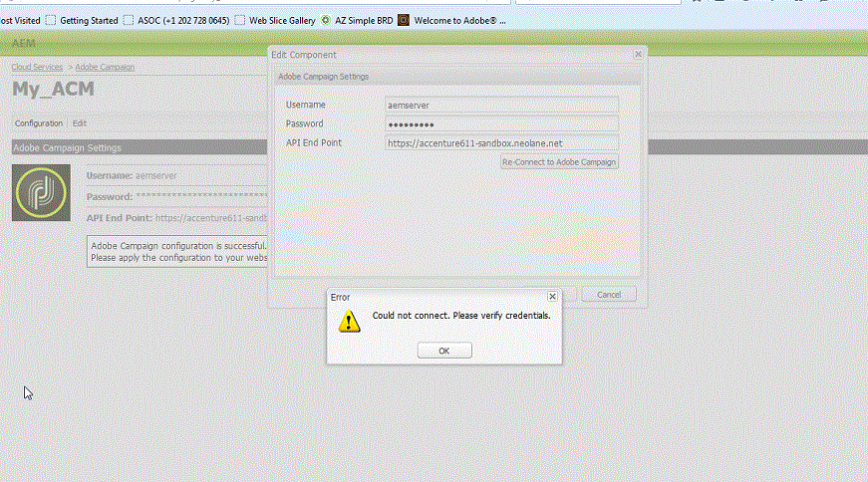The height and width of the screenshot is (482, 868).
Task: Click the API End Point value on page
Action: pos(211,218)
